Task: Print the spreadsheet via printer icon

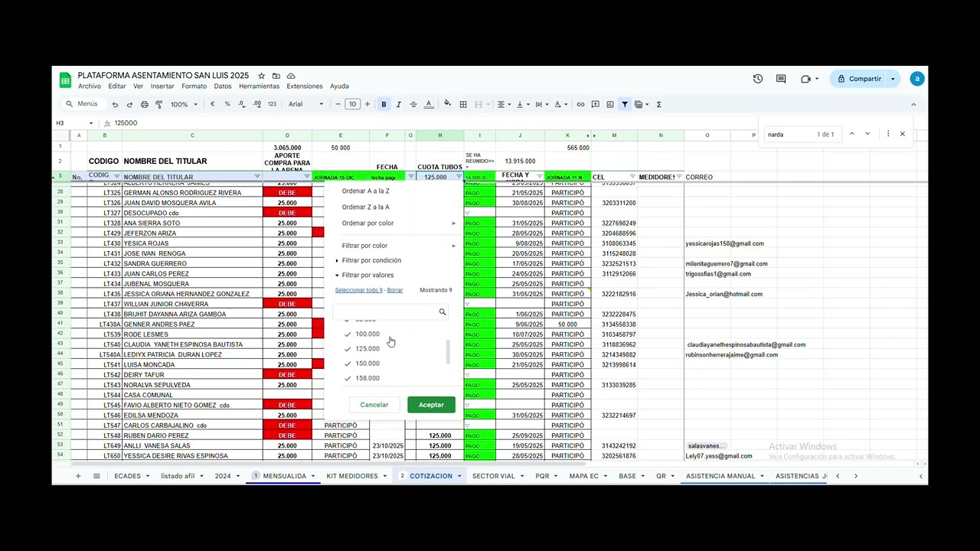Action: [x=144, y=104]
